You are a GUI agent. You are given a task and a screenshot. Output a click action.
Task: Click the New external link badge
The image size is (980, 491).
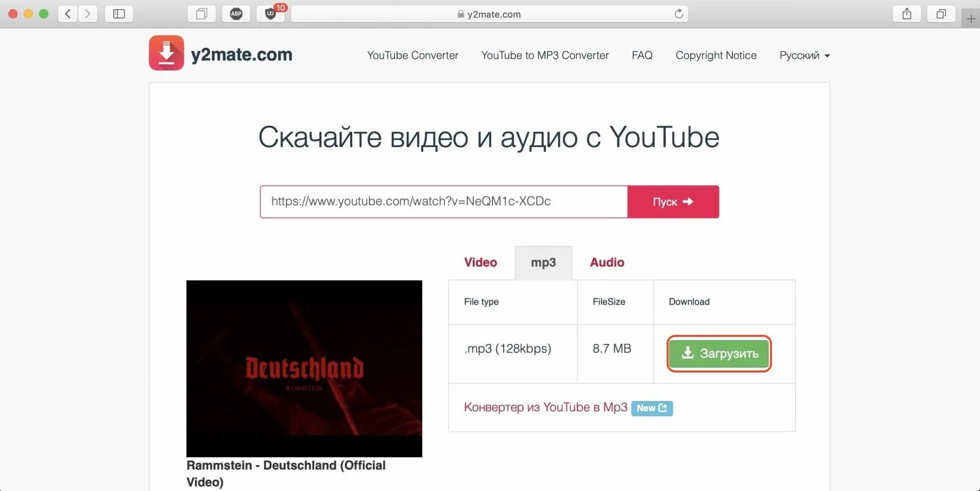652,408
